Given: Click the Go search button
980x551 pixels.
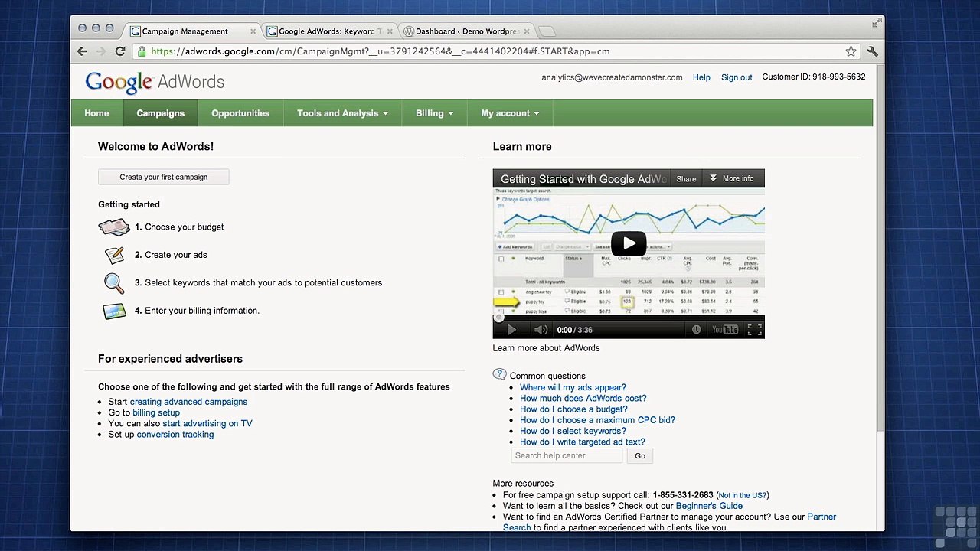Looking at the screenshot, I should click(640, 455).
